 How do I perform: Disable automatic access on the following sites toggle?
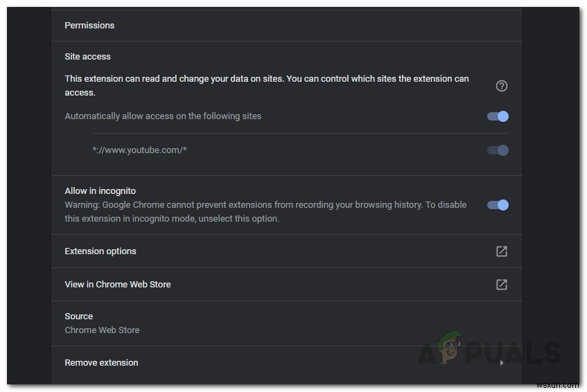pos(498,116)
